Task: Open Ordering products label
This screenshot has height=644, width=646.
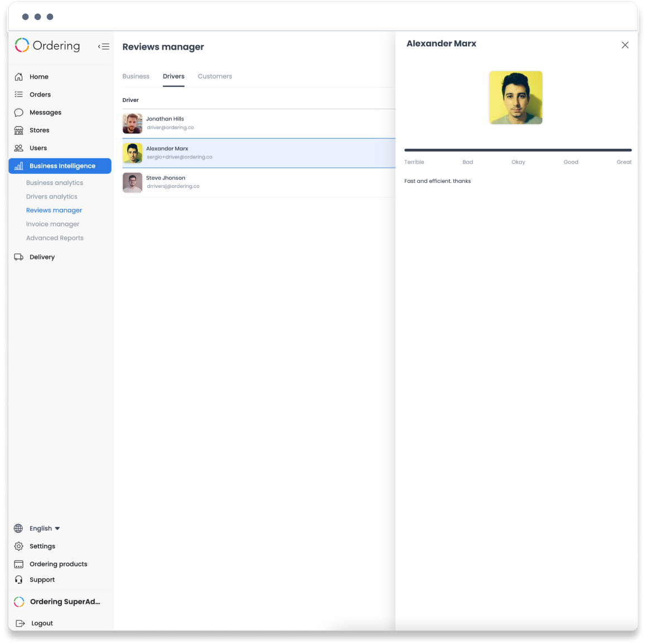Action: click(59, 564)
